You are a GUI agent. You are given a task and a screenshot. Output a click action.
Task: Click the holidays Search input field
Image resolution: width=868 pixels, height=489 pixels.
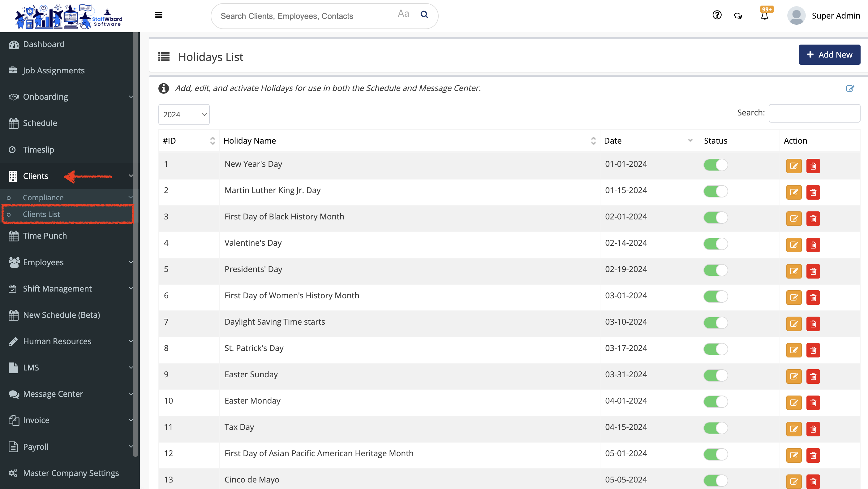[x=814, y=113]
